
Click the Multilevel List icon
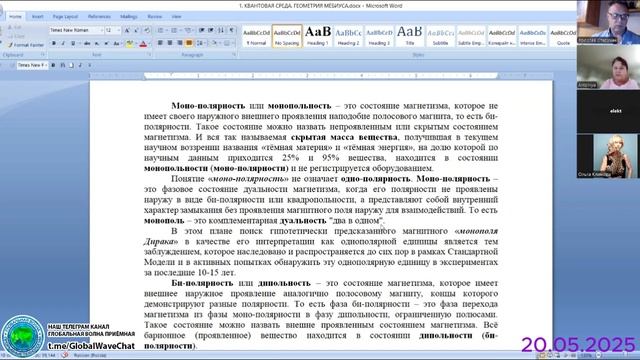point(188,30)
